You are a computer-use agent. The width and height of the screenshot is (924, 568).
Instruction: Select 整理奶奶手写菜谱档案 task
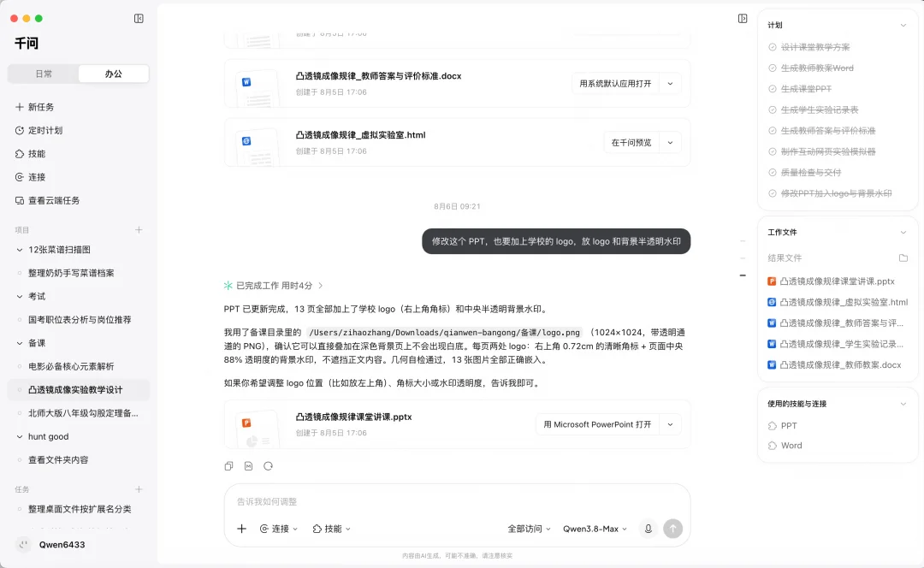79,273
